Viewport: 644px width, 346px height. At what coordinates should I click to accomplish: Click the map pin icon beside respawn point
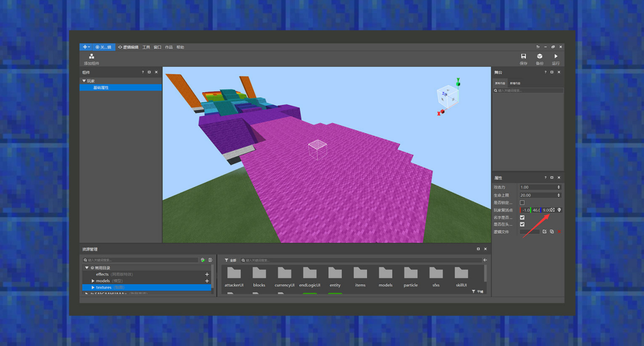tap(559, 210)
